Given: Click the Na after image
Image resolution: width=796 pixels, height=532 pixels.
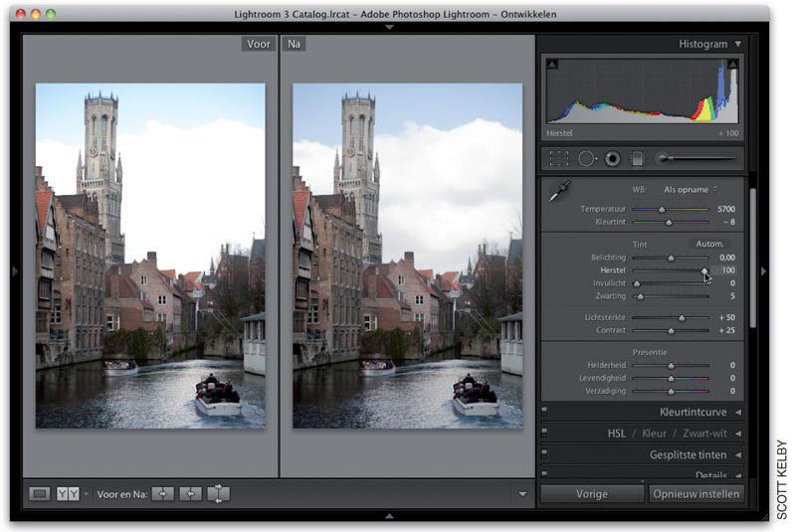Looking at the screenshot, I should point(408,257).
